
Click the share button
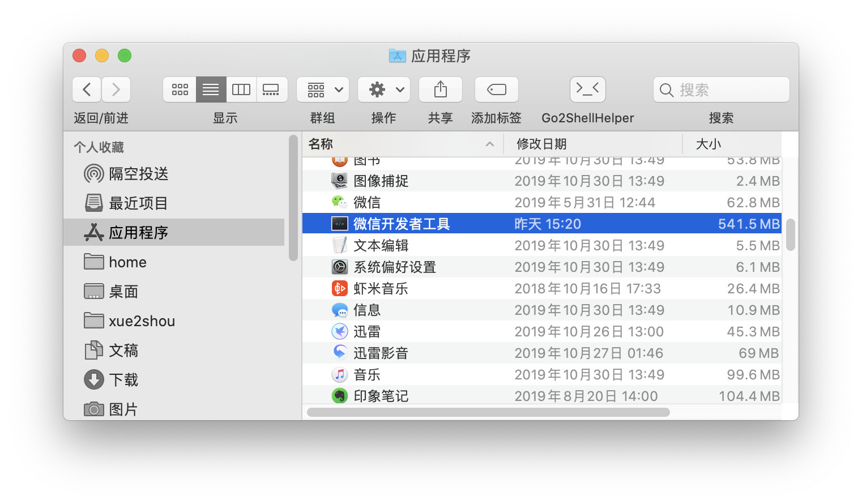(441, 89)
